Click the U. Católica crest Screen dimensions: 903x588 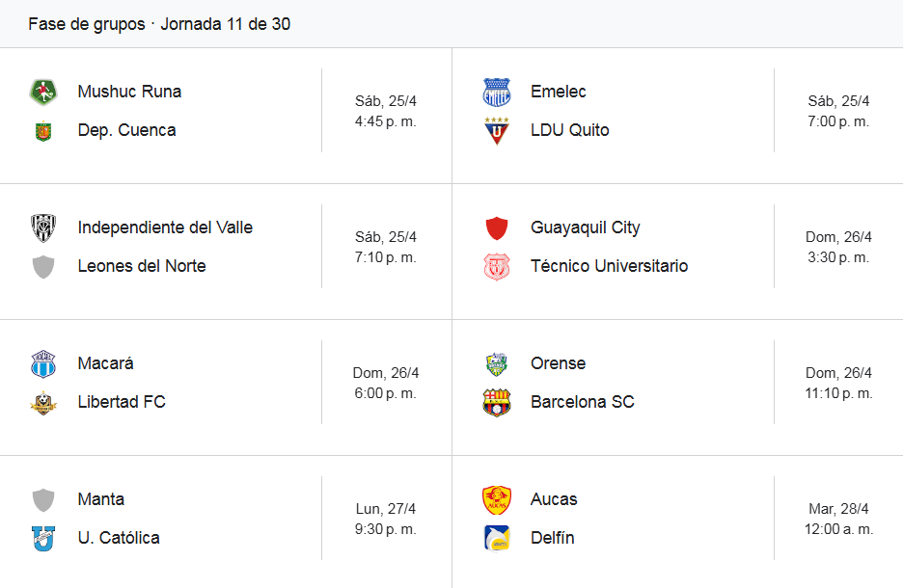[43, 538]
